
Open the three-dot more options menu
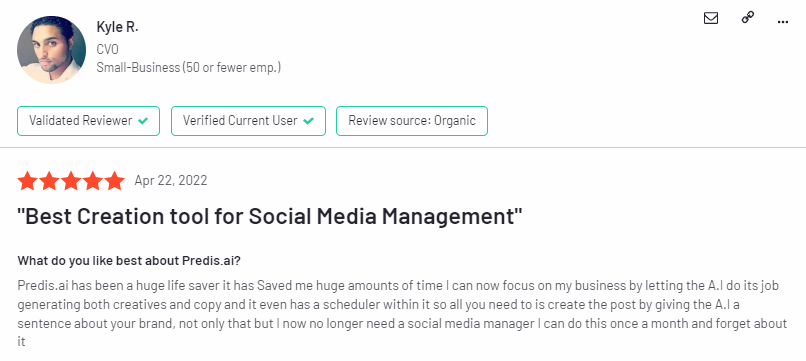tap(783, 22)
